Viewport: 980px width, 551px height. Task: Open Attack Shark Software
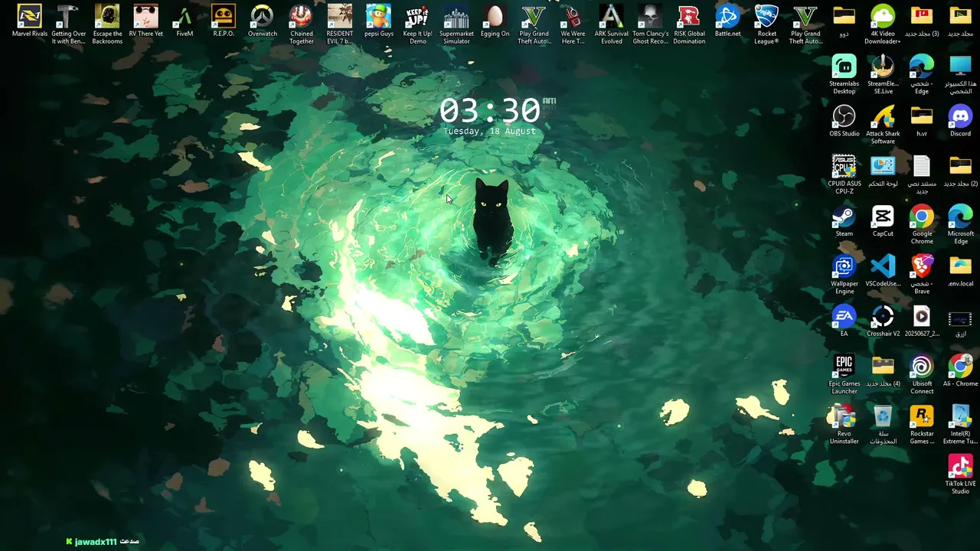(883, 124)
